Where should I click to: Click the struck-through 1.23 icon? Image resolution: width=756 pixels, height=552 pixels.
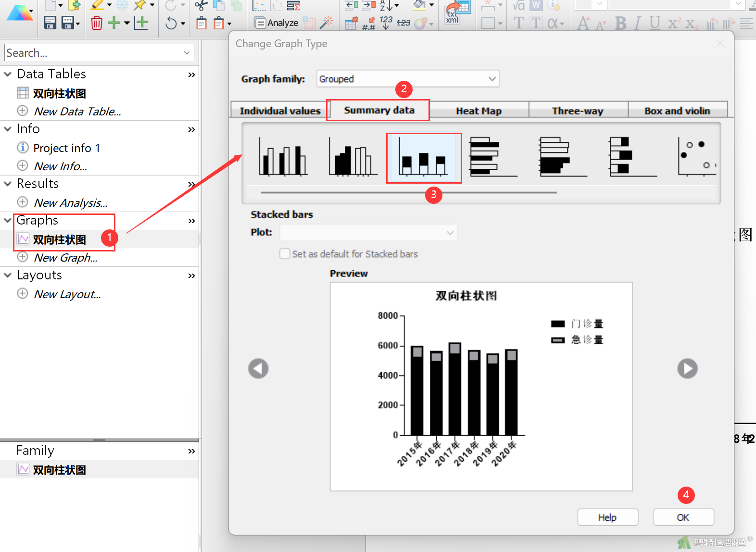[403, 23]
